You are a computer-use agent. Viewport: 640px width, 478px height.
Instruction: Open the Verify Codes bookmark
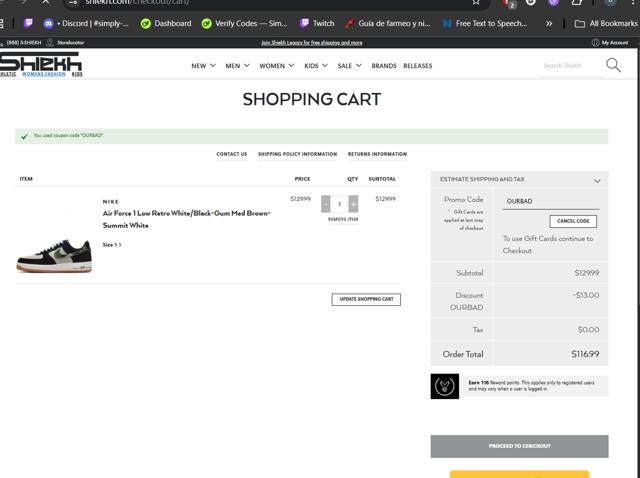244,23
